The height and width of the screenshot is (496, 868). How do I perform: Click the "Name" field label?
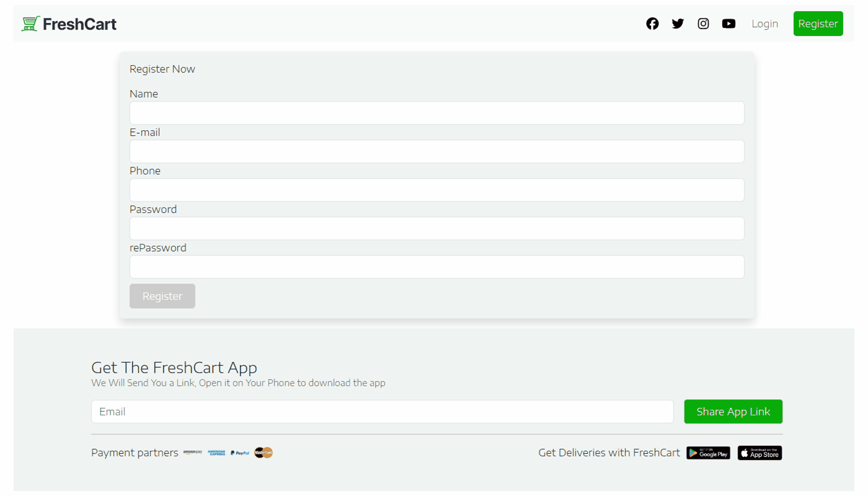(x=144, y=94)
